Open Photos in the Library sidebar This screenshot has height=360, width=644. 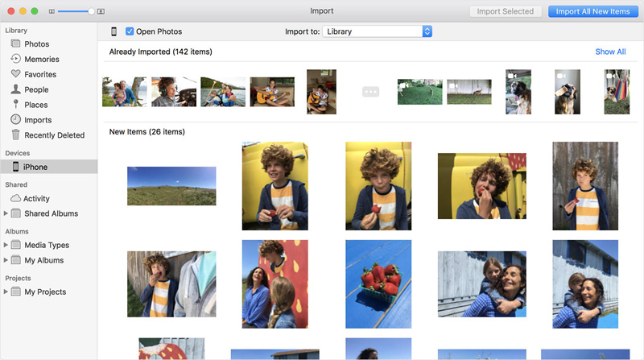(36, 43)
